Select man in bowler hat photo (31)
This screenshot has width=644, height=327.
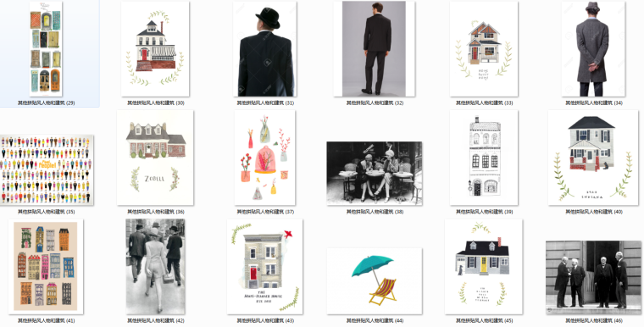(265, 49)
